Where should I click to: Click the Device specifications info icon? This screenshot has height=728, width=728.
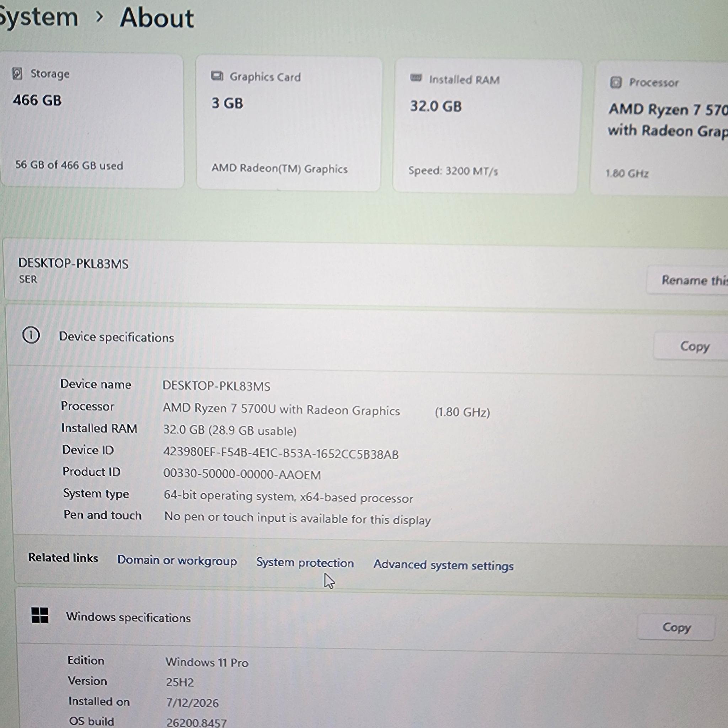point(31,335)
